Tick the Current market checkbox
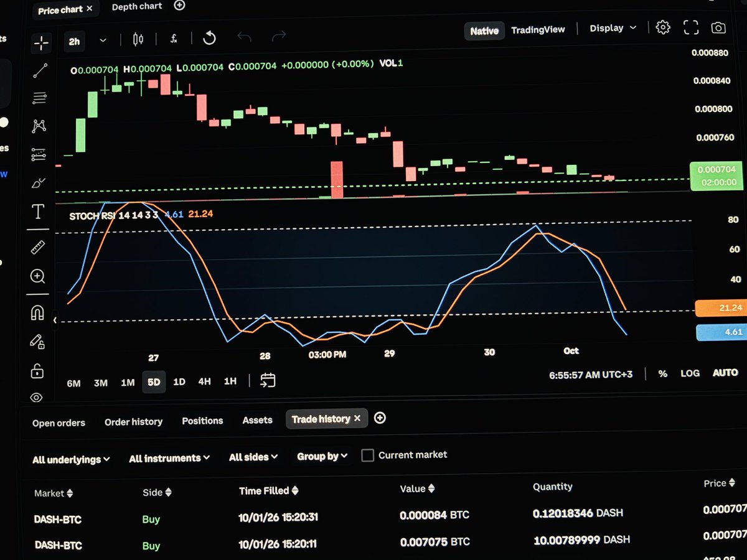Screen dimensions: 747x560 pos(368,455)
